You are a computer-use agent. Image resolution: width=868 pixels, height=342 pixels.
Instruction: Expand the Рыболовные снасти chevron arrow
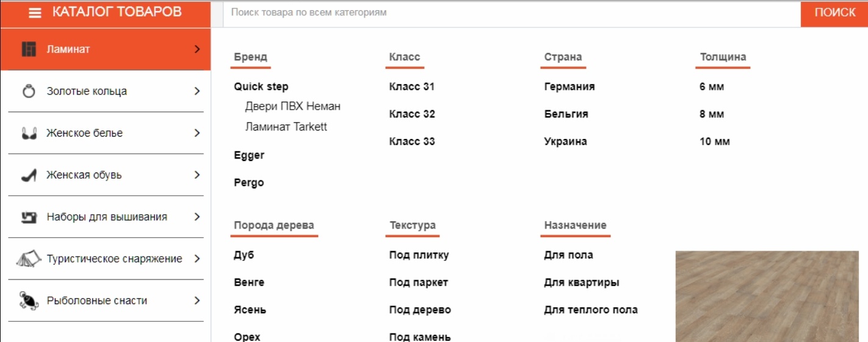coord(197,301)
